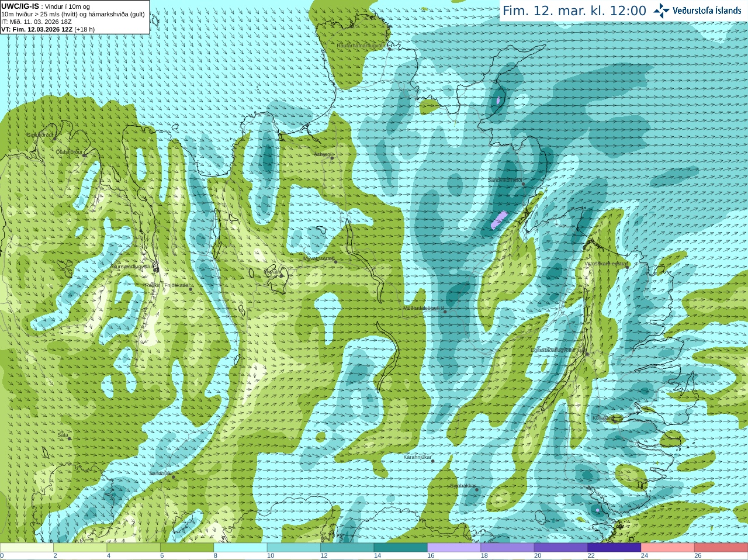The image size is (748, 560).
Task: Click the light purple 16–18 m/s legend swatch
Action: [x=454, y=548]
